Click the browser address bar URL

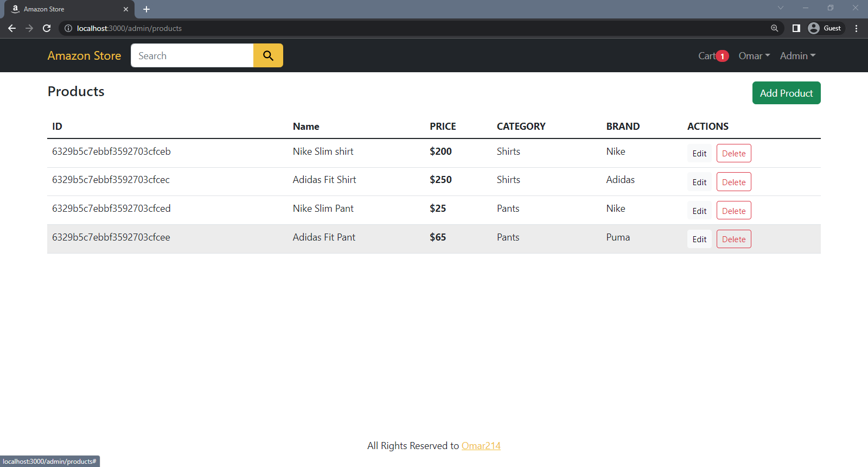coord(129,28)
